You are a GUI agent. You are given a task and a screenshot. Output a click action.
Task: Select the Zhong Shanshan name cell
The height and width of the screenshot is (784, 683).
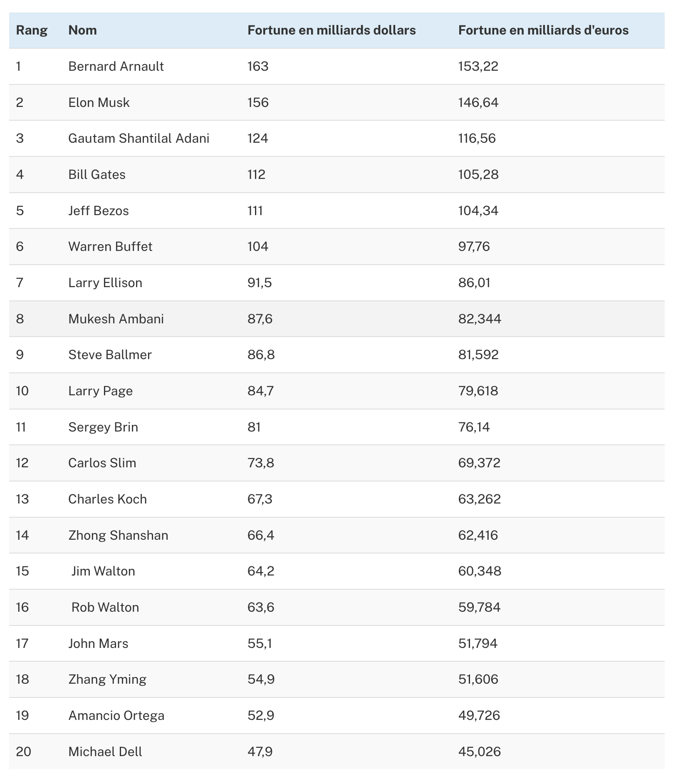tap(118, 535)
